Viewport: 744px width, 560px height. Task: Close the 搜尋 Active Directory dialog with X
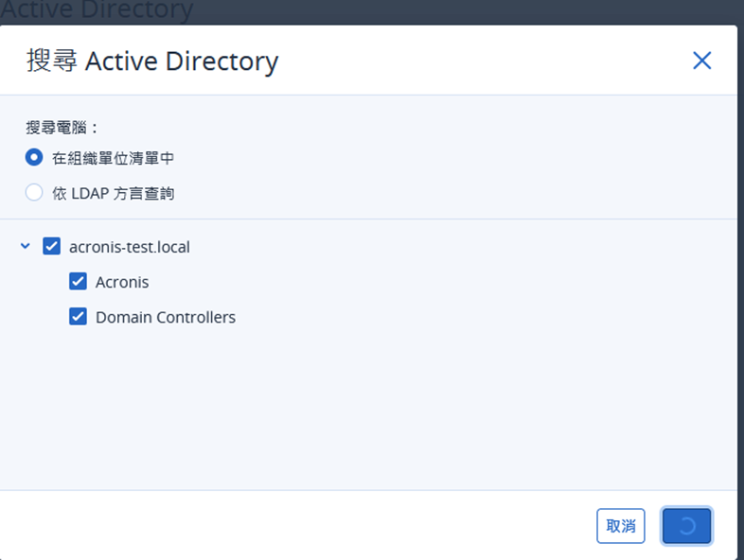click(x=701, y=61)
